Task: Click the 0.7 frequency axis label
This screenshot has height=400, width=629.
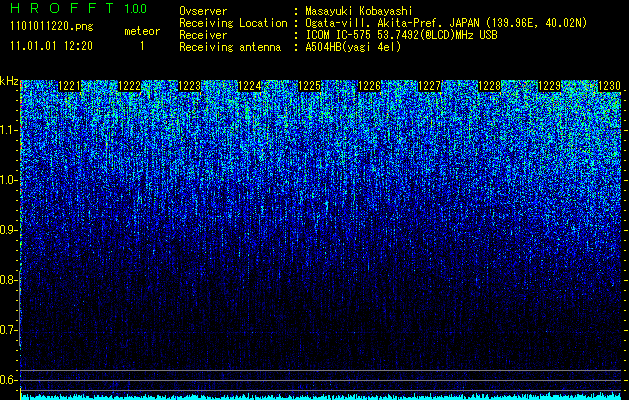Action: (x=9, y=329)
